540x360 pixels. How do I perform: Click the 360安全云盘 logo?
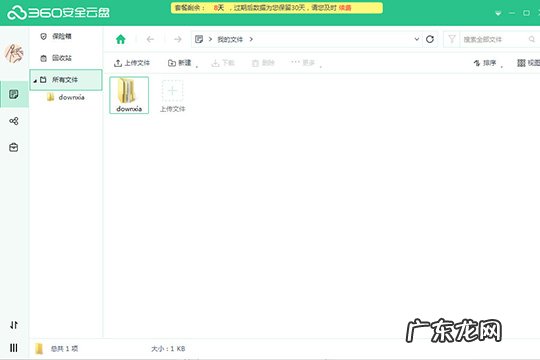[x=59, y=13]
